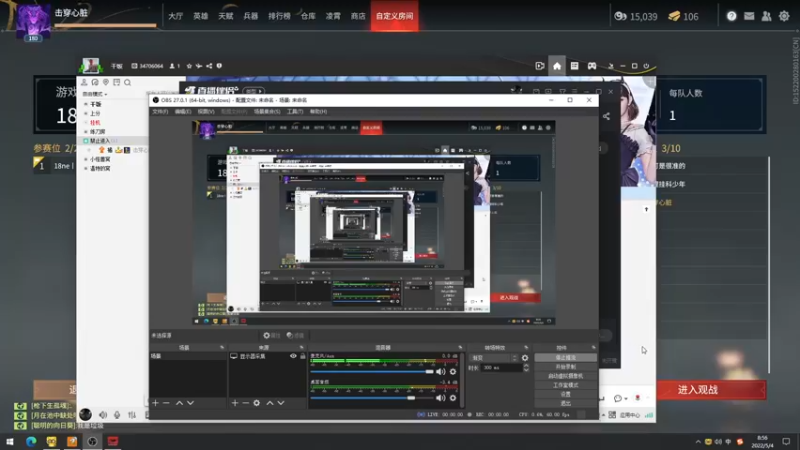Toggle microphone icon in voice chat bottom bar
This screenshot has height=450, width=800.
[x=117, y=415]
